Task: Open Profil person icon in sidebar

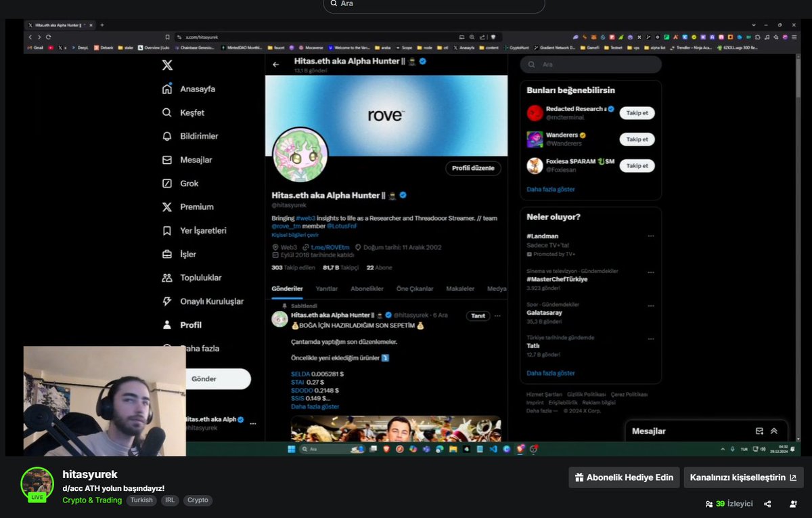Action: pyautogui.click(x=167, y=325)
